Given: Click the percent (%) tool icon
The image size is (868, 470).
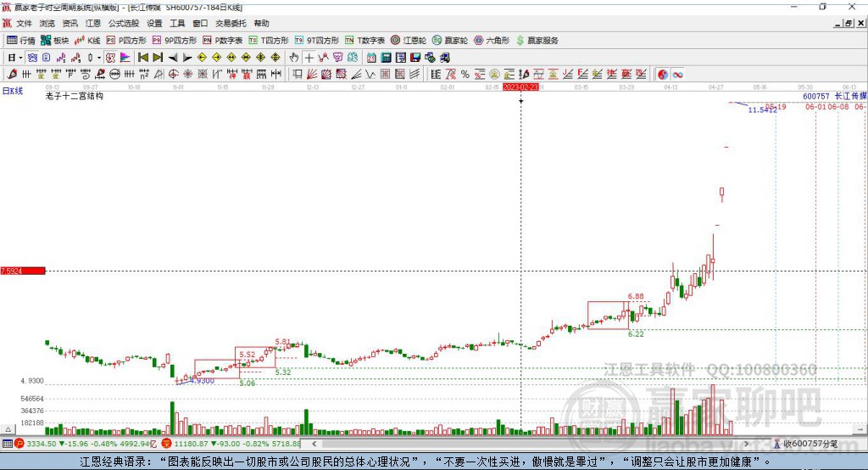Looking at the screenshot, I should coord(465,75).
